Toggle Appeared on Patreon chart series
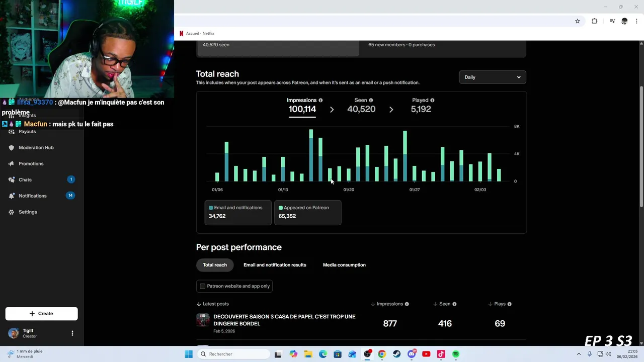644x362 pixels. (x=307, y=212)
